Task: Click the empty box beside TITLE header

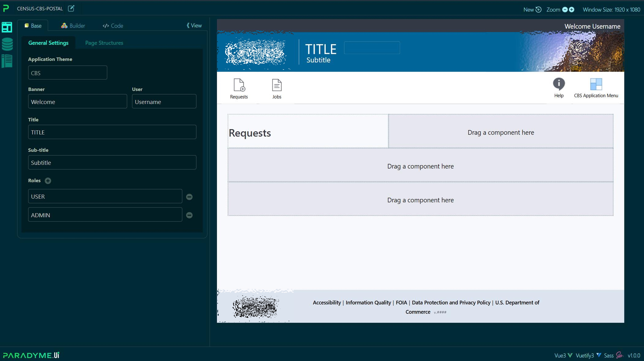Action: pos(372,48)
